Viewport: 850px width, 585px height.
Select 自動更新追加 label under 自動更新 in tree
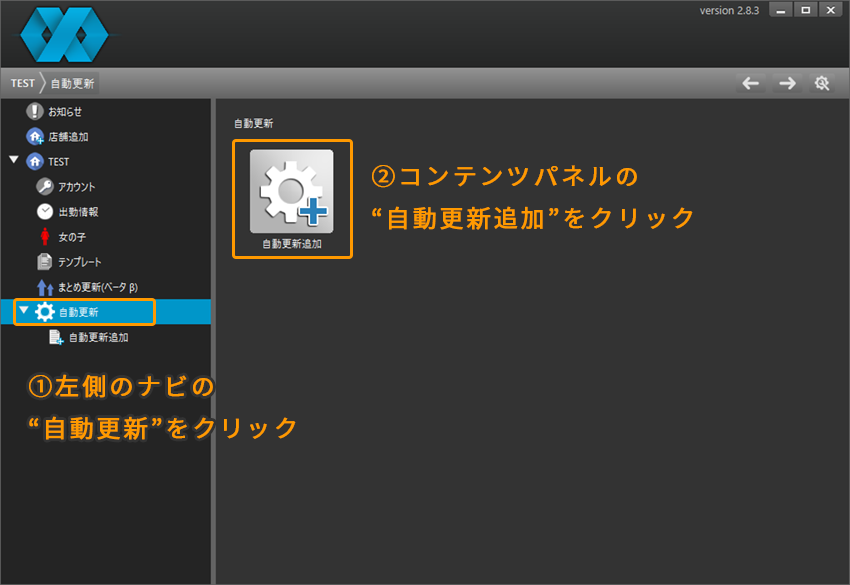[99, 337]
